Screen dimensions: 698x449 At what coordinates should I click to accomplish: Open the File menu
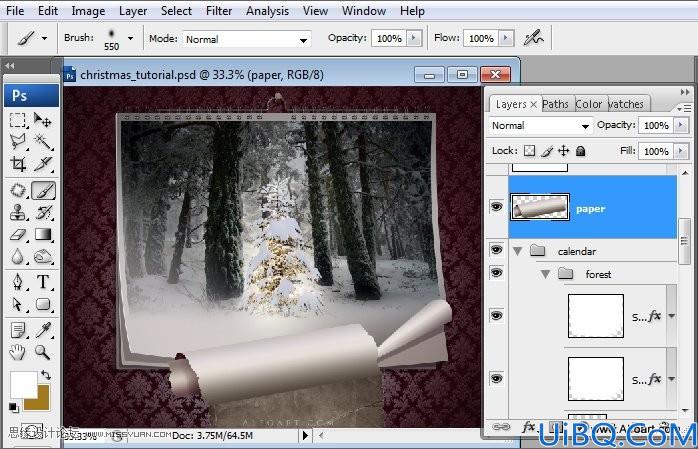15,11
